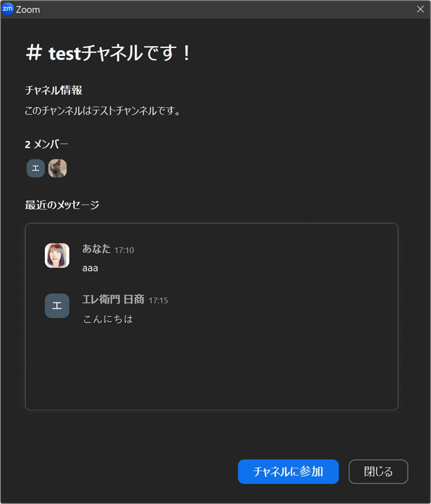Viewport: 431px width, 504px height.
Task: Click the channel description text
Action: 103,111
